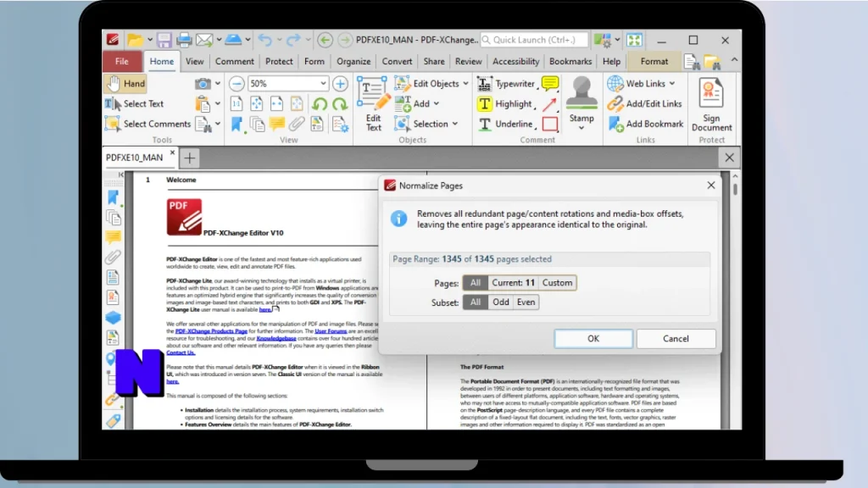The image size is (868, 488).
Task: Click the Quick Launch search field
Action: point(534,40)
